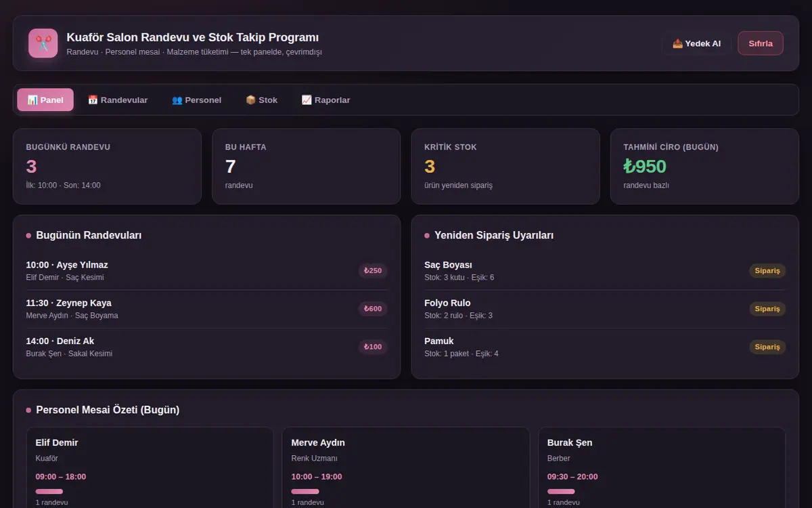Click the ₺100 price badge
Image resolution: width=812 pixels, height=508 pixels.
tap(373, 347)
